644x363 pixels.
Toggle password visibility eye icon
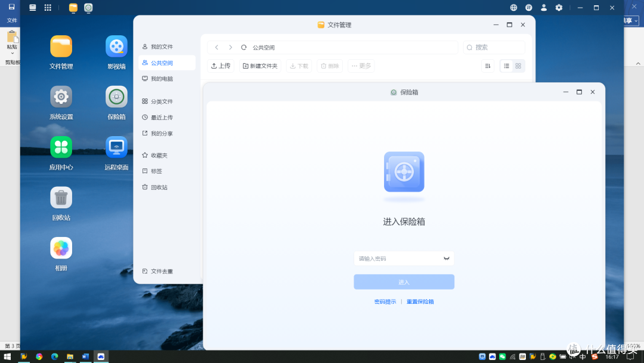pyautogui.click(x=447, y=259)
